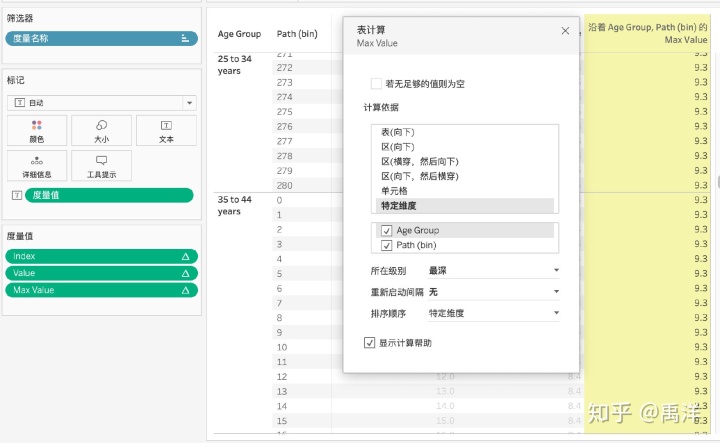Click the Max Value measure pill

(101, 290)
